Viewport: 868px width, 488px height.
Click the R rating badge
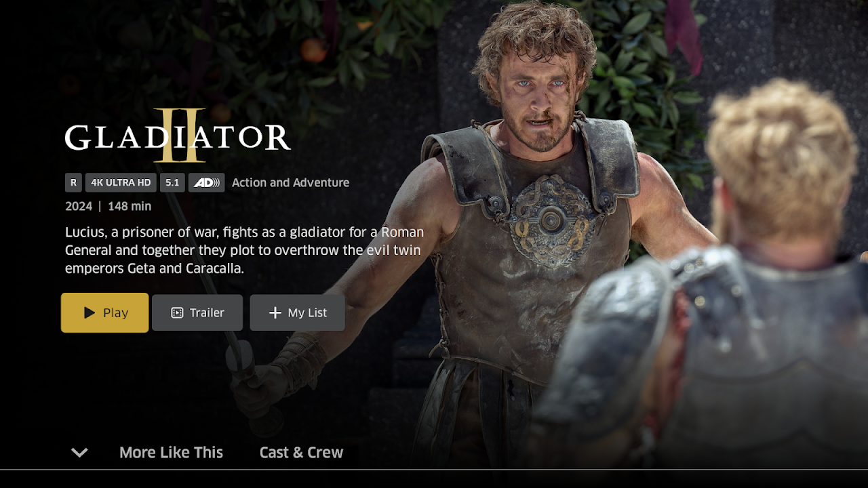pos(73,182)
